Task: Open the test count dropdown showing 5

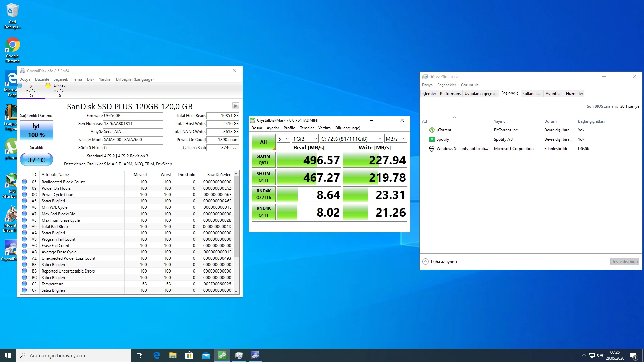Action: [x=283, y=139]
